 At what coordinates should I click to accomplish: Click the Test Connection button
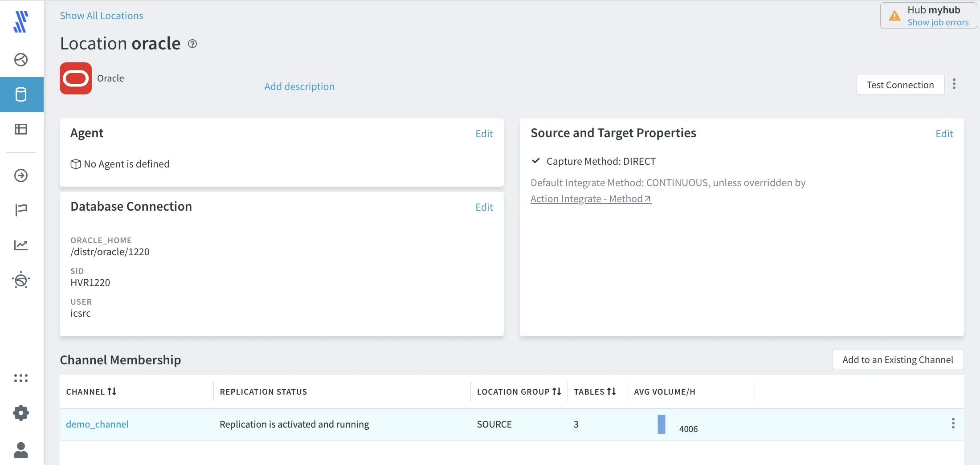900,85
